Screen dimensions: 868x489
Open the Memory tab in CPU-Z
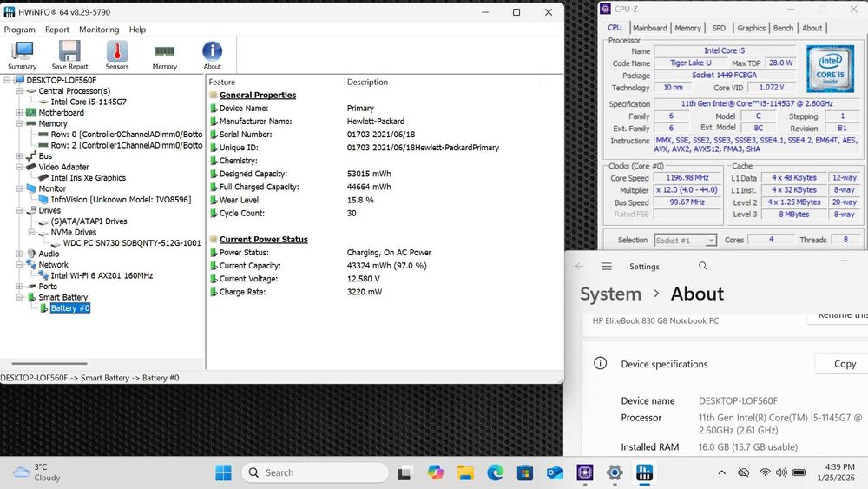click(687, 28)
